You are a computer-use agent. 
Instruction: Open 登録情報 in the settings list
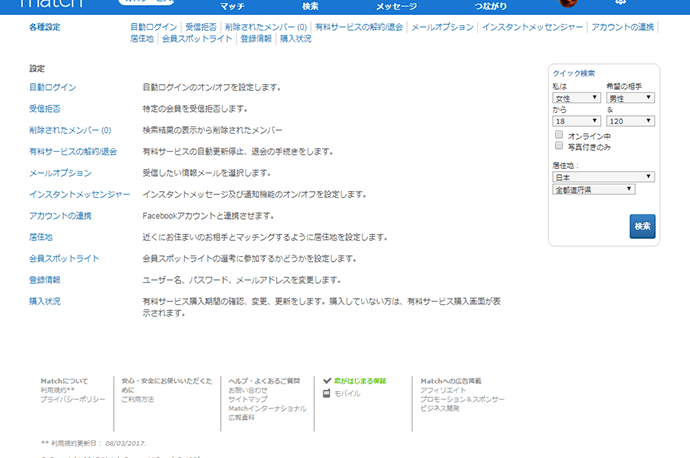[x=45, y=280]
